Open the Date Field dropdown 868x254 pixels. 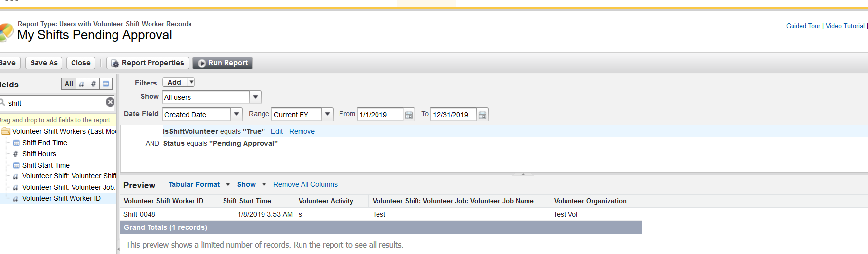[237, 114]
